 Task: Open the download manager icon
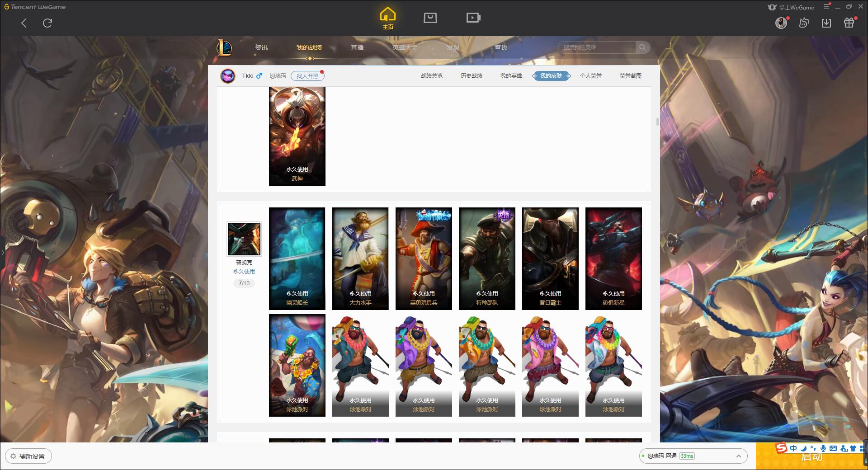826,23
